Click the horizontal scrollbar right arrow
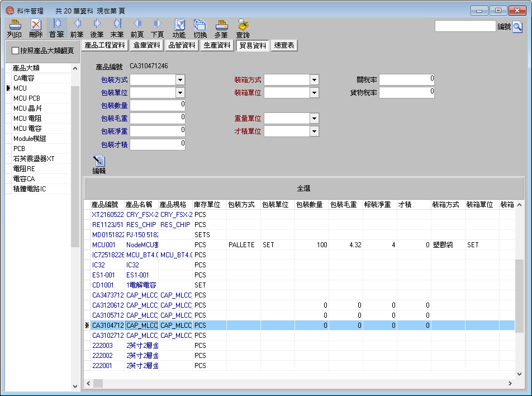Screen dimensions: 532x396 510,383
